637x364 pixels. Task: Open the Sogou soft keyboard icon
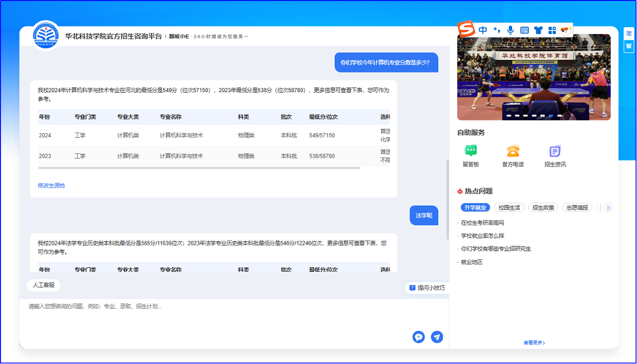click(524, 30)
